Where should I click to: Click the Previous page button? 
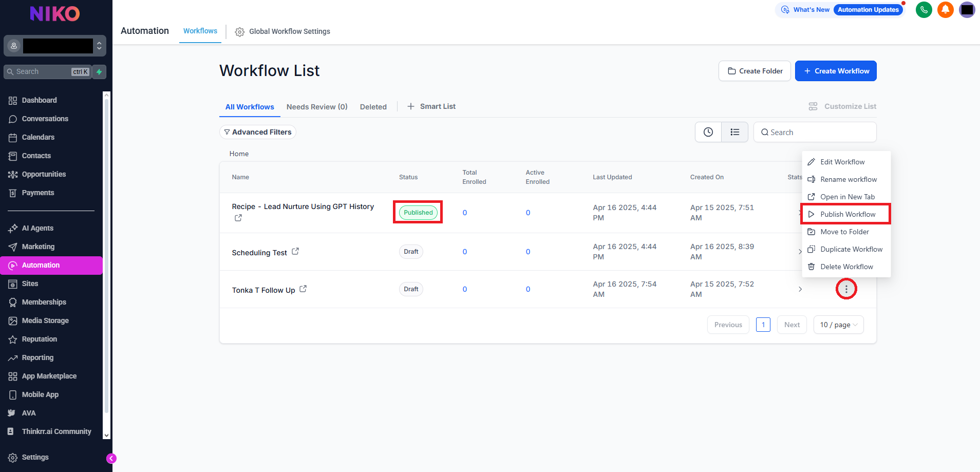(x=728, y=325)
